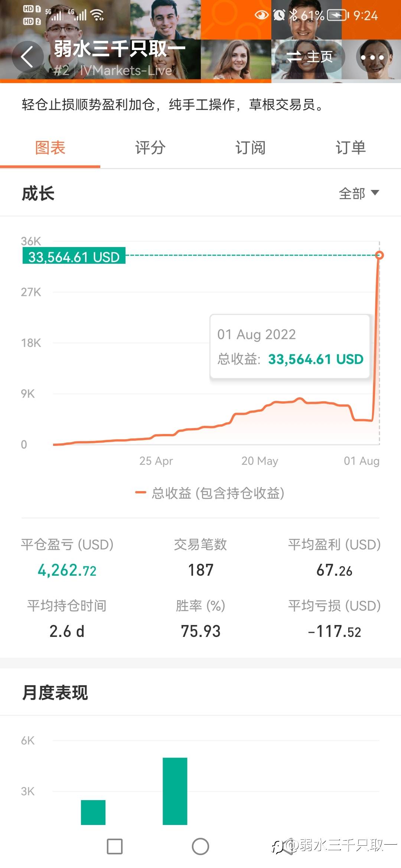401x868 pixels.
Task: Tap the alarm clock status icon
Action: pyautogui.click(x=279, y=15)
